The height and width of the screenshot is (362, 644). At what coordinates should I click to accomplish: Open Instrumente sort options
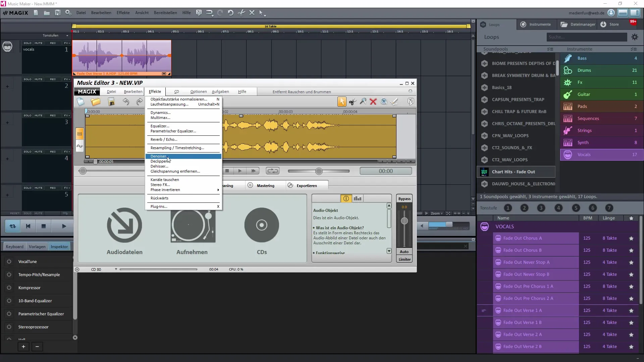(x=633, y=49)
